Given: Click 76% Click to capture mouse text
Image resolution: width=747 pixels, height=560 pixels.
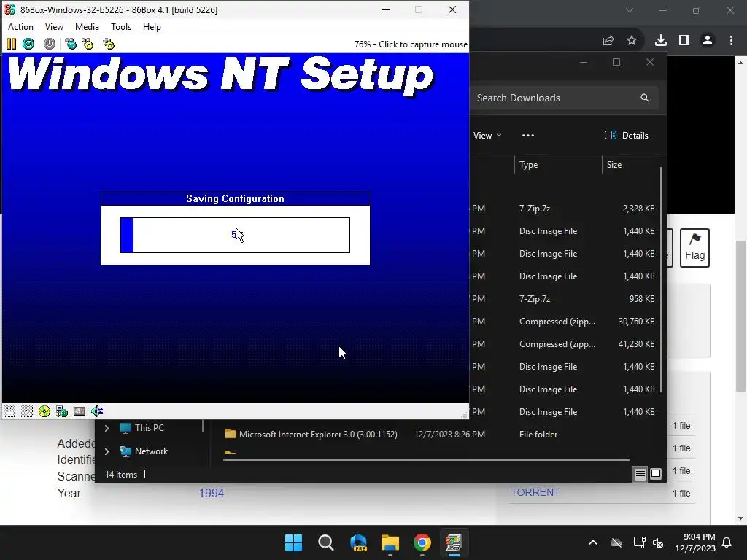Looking at the screenshot, I should coord(411,44).
